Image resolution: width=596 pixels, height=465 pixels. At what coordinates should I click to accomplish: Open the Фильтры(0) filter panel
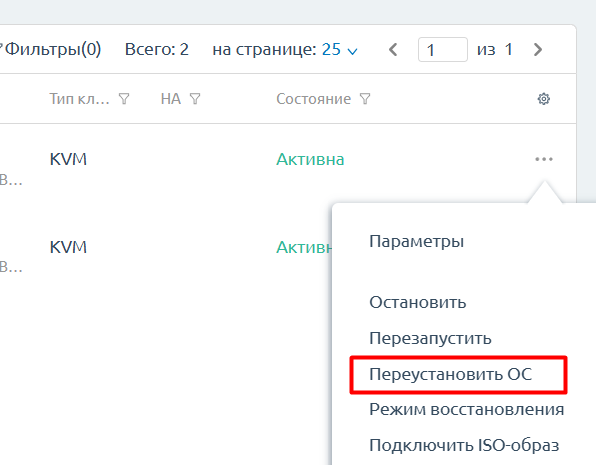tap(51, 49)
